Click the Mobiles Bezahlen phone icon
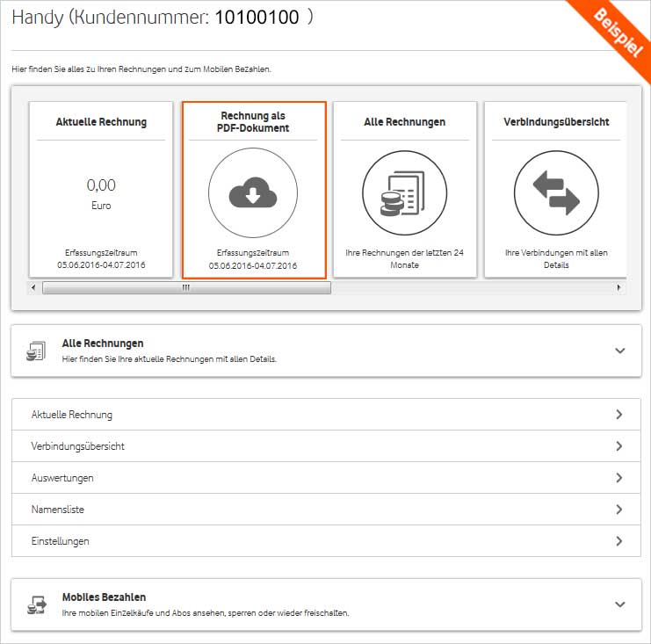The image size is (651, 644). click(x=35, y=604)
